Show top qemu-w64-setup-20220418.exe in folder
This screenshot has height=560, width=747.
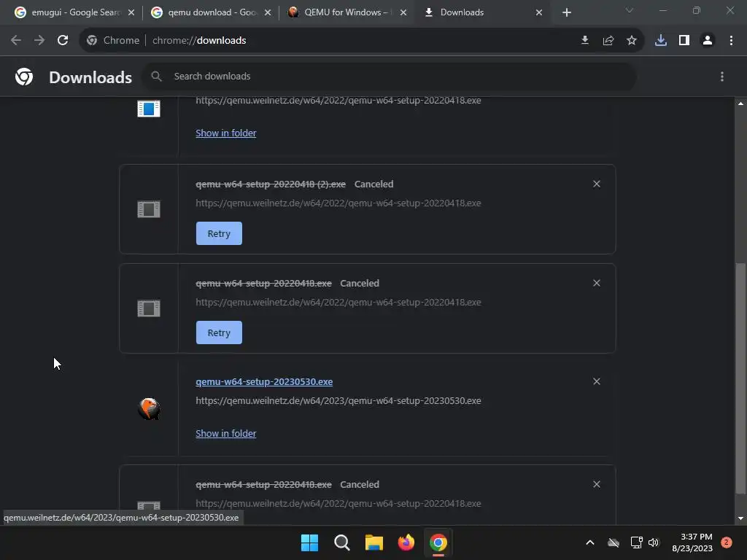pos(226,133)
